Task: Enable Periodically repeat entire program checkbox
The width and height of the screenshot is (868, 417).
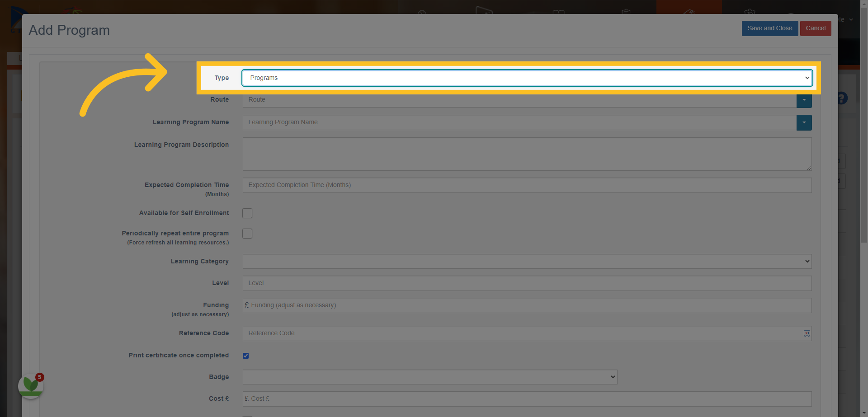Action: tap(247, 234)
